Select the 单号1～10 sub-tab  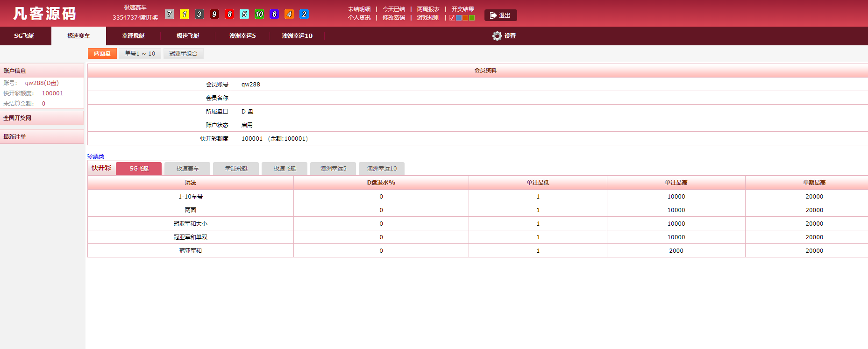pos(140,54)
